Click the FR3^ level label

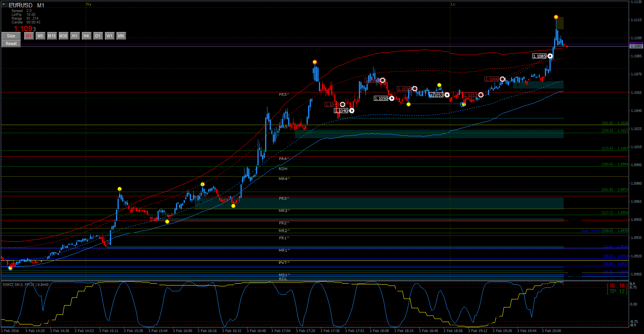tap(284, 199)
